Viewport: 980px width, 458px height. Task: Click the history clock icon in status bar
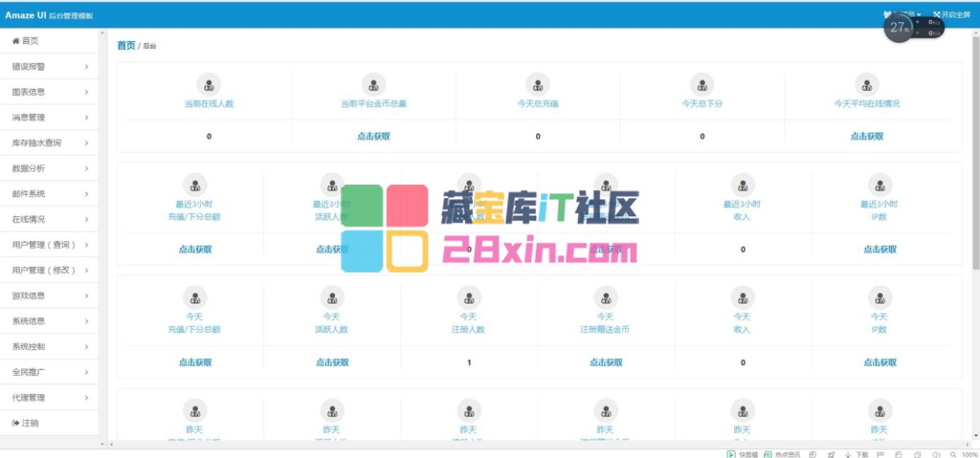(x=813, y=454)
